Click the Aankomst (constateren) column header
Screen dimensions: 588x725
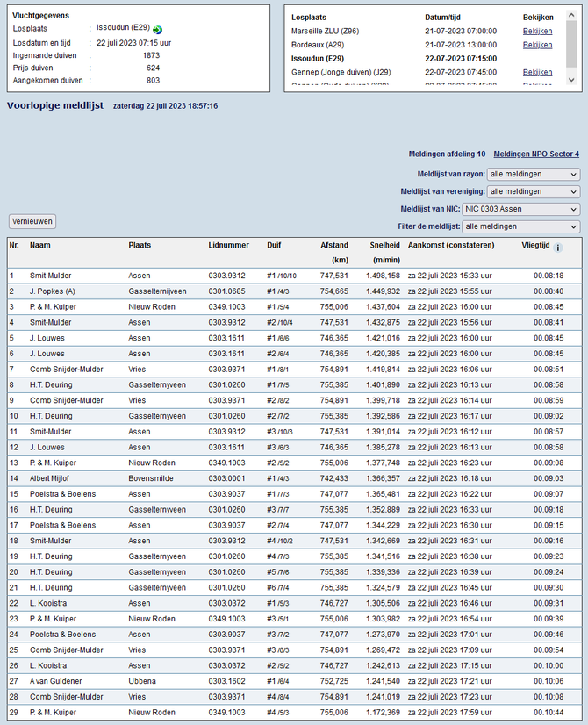coord(451,245)
